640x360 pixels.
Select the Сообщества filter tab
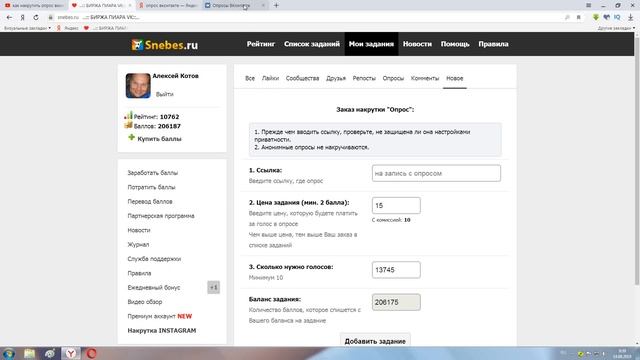coord(302,78)
